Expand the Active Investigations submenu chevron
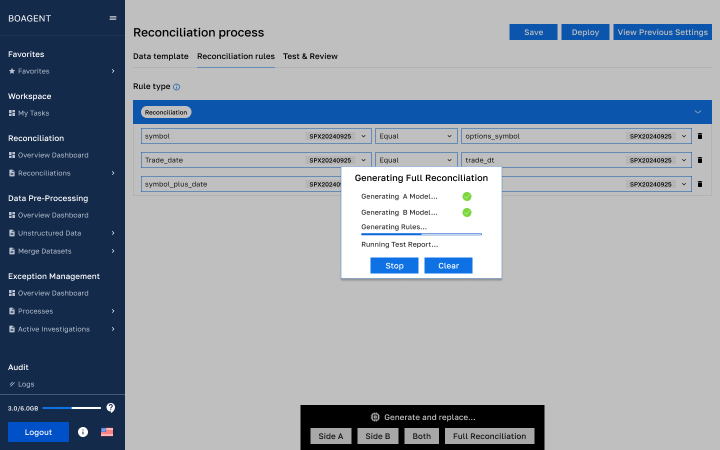The width and height of the screenshot is (720, 450). [113, 329]
